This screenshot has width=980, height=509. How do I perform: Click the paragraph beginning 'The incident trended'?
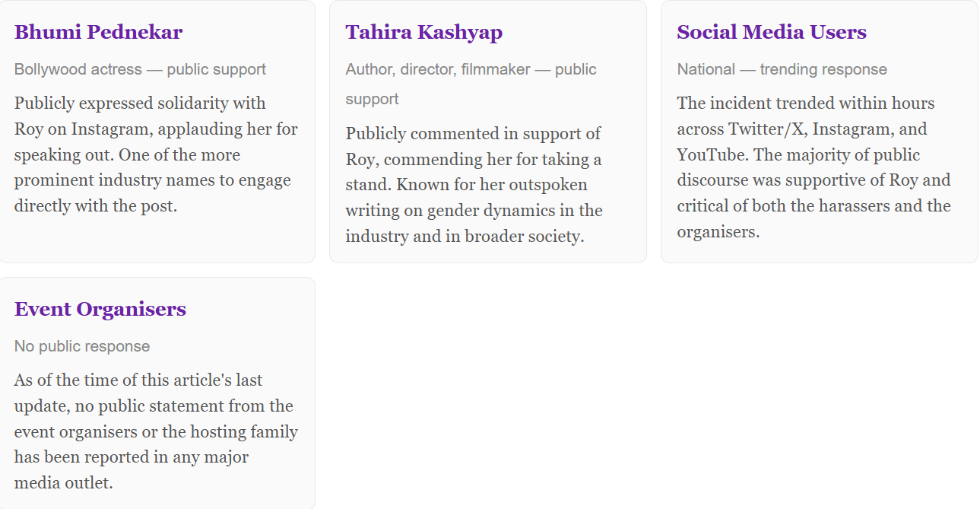[x=813, y=167]
